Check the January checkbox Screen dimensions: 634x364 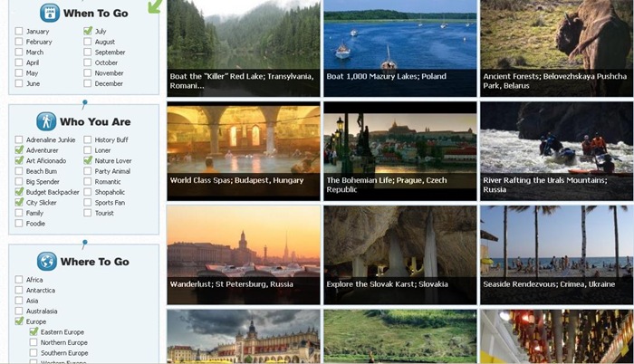(19, 31)
